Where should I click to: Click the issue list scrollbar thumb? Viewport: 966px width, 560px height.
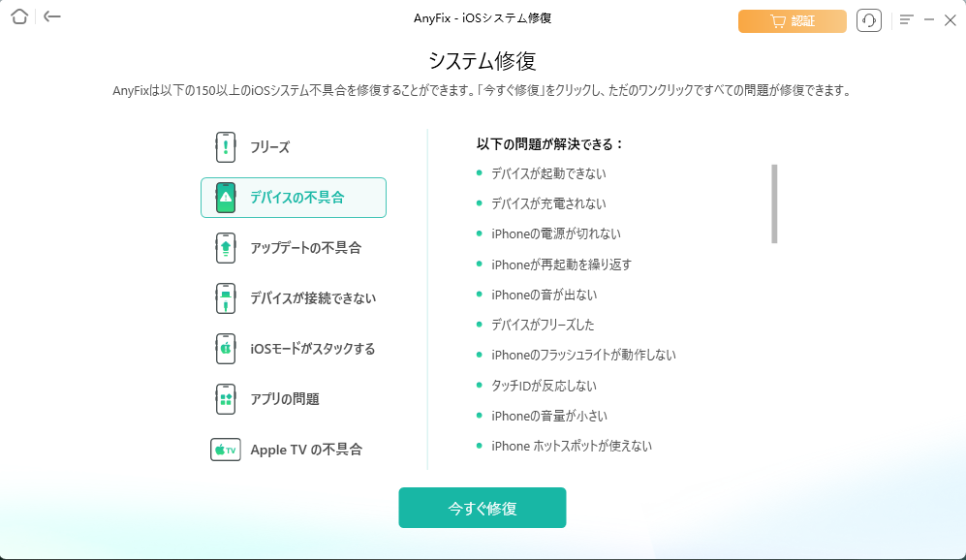[774, 203]
